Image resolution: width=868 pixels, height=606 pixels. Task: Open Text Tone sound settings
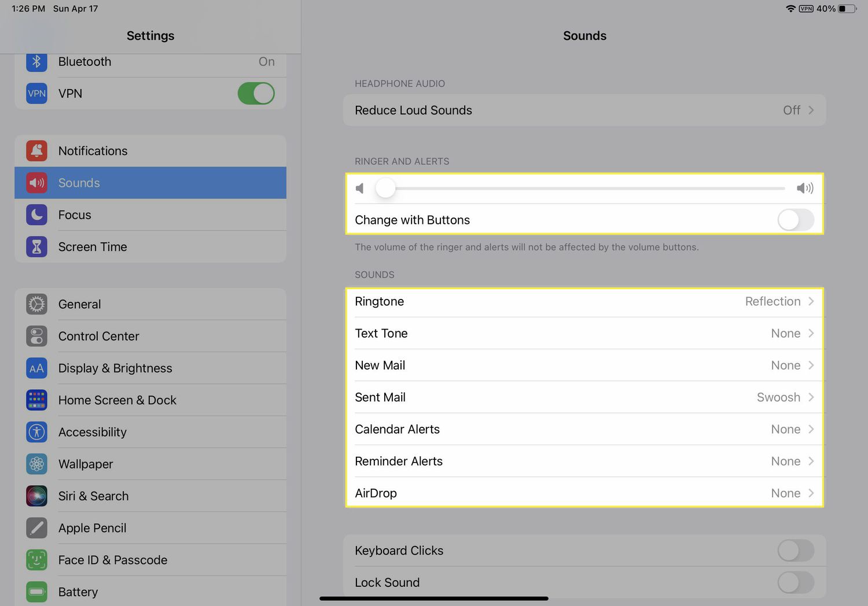584,334
